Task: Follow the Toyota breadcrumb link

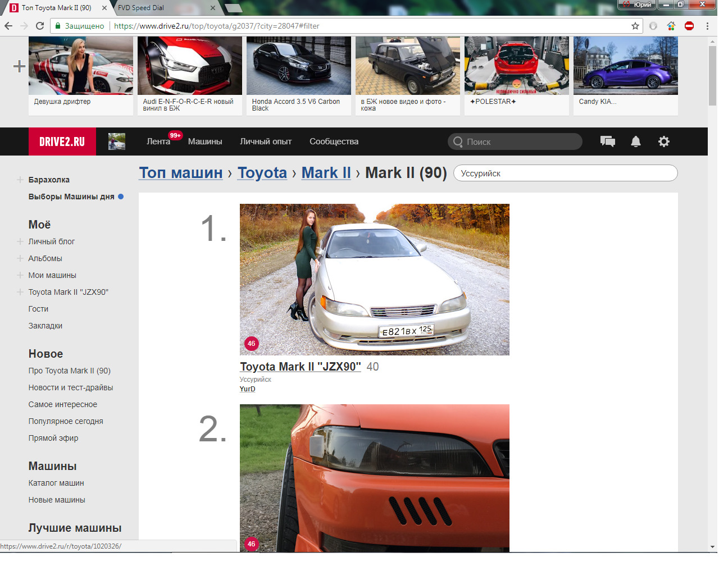Action: click(262, 173)
